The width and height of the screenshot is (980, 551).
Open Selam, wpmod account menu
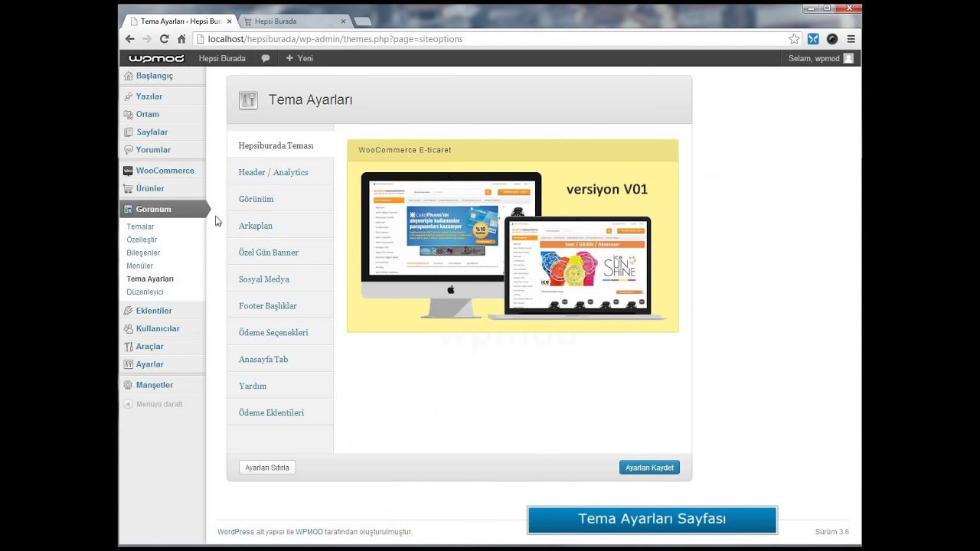point(821,58)
